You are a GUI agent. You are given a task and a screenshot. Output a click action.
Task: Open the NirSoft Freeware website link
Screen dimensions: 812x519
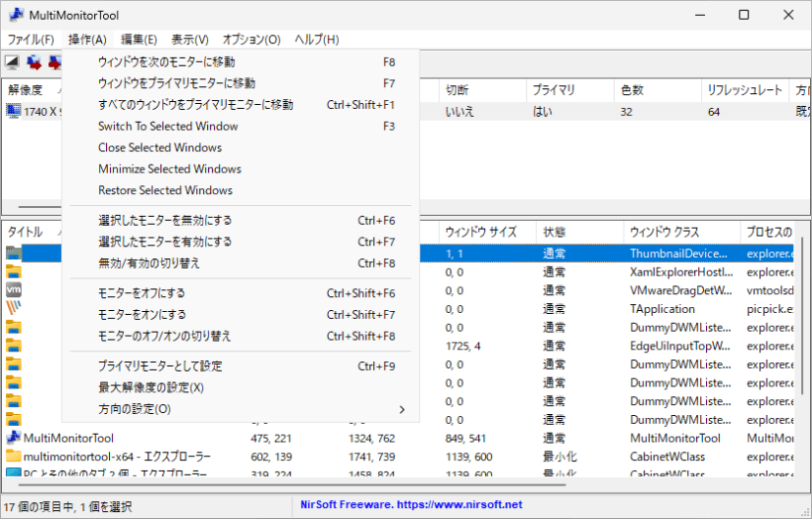point(412,504)
